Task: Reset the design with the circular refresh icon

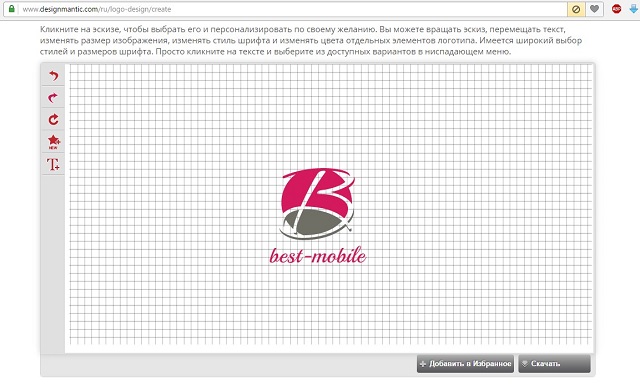Action: coord(53,120)
